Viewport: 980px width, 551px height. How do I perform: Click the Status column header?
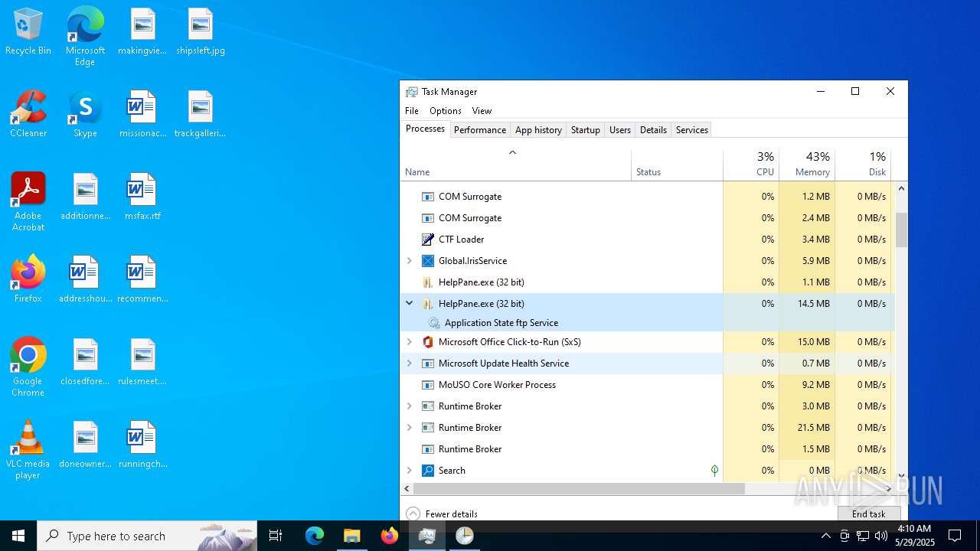click(677, 163)
